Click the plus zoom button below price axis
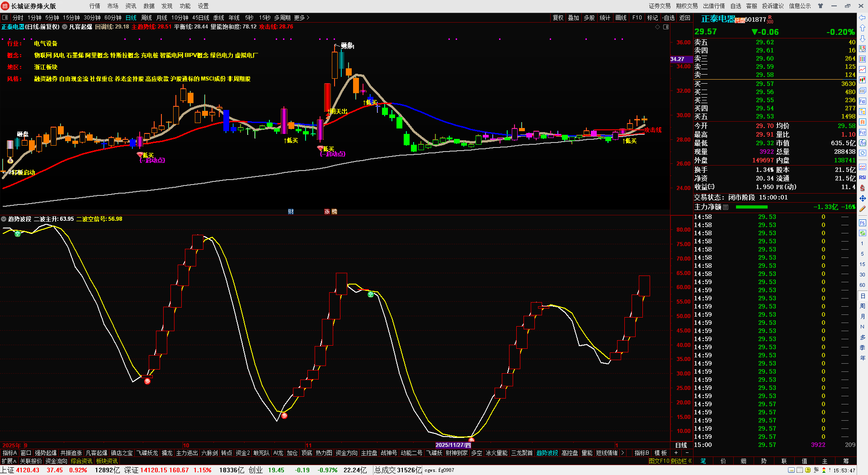This screenshot has height=475, width=868. (x=676, y=453)
